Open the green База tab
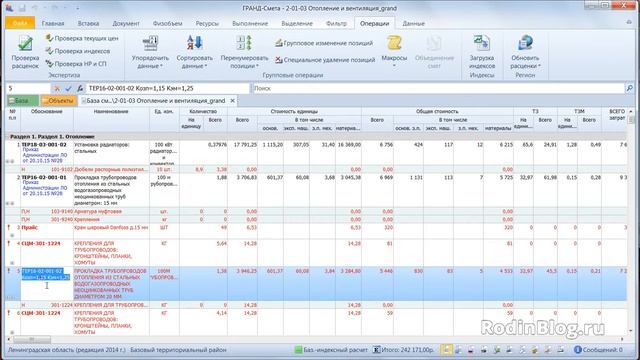The height and width of the screenshot is (360, 640). coord(22,100)
